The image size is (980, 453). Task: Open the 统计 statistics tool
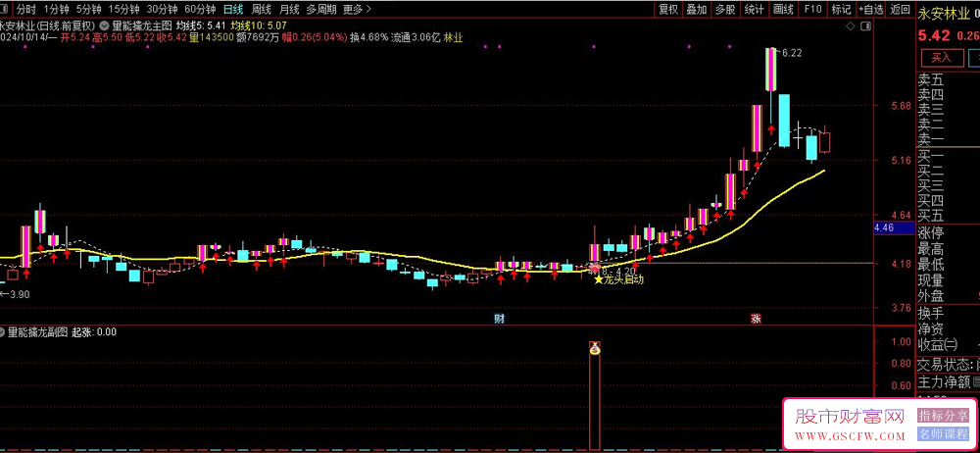755,10
